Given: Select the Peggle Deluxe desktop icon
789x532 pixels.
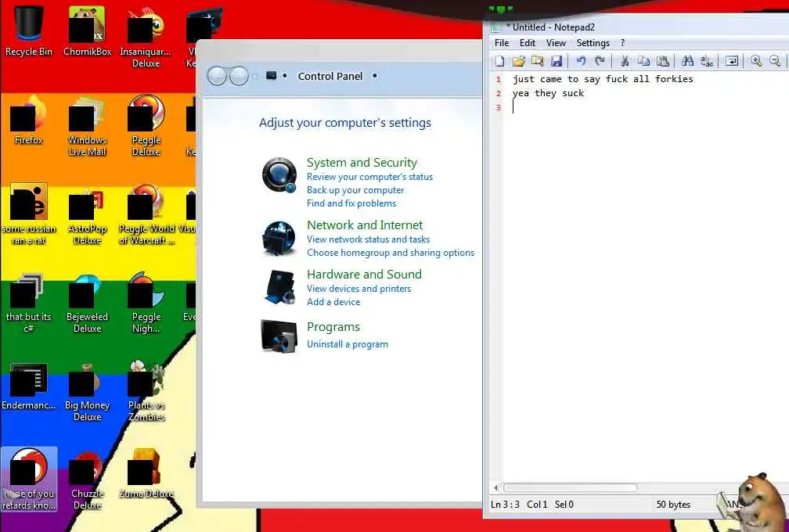Looking at the screenshot, I should [x=146, y=126].
